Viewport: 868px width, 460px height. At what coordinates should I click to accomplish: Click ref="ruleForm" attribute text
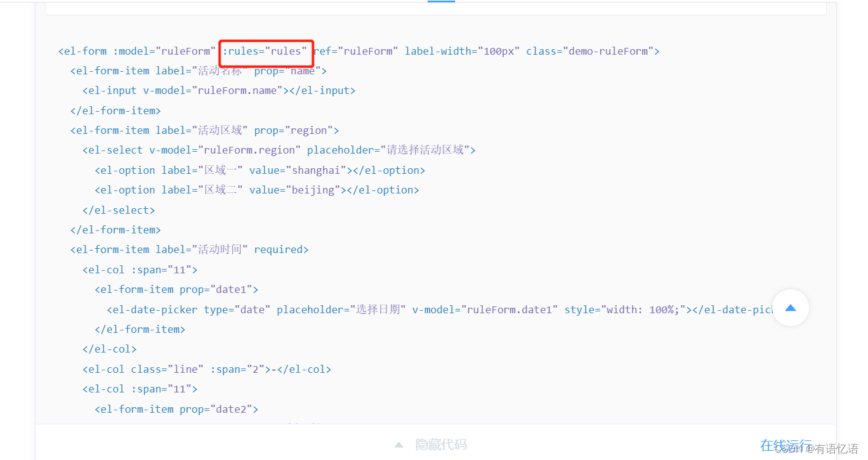(x=356, y=51)
